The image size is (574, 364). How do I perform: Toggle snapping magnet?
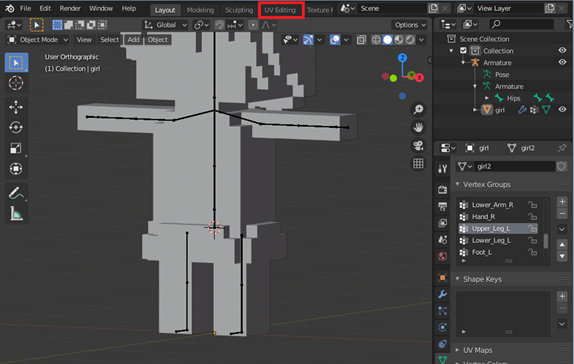click(219, 25)
